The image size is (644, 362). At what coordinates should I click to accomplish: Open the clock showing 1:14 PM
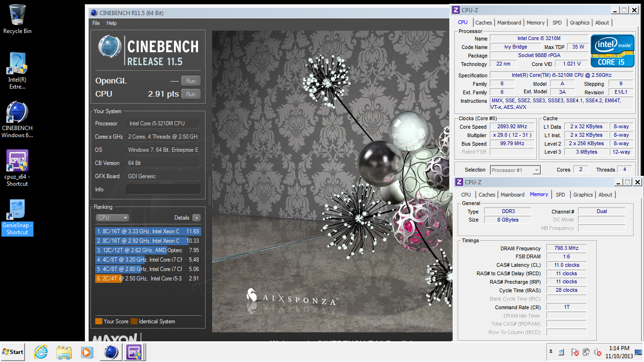[619, 352]
